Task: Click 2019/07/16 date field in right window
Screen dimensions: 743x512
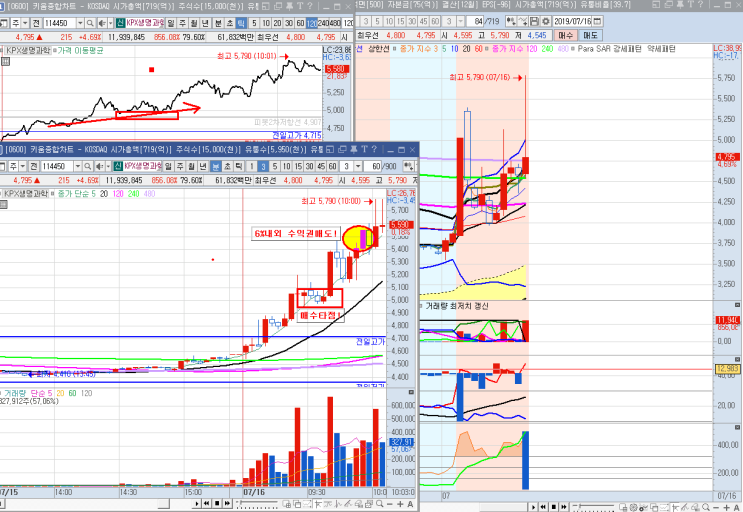Action: click(572, 22)
